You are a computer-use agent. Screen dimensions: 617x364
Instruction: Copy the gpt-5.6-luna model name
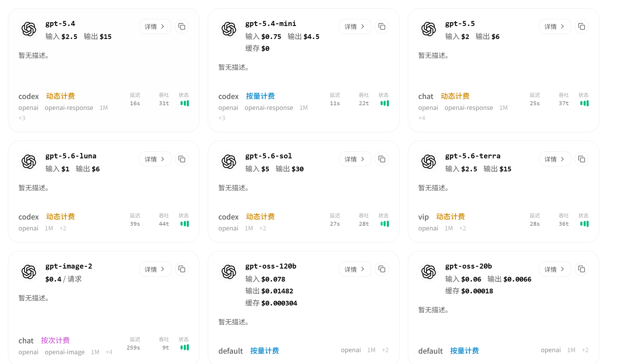coord(182,159)
